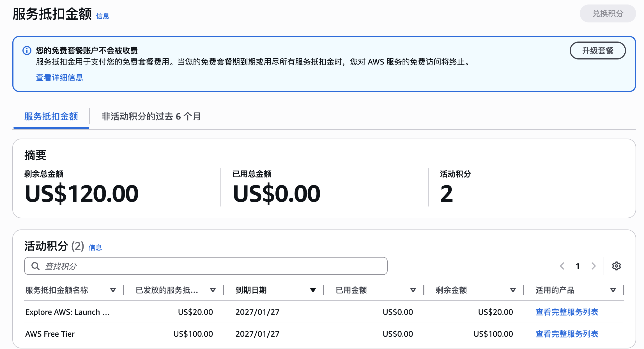Open 非活动积分的过去 6 个月 tab
Image resolution: width=644 pixels, height=349 pixels.
pyautogui.click(x=151, y=116)
